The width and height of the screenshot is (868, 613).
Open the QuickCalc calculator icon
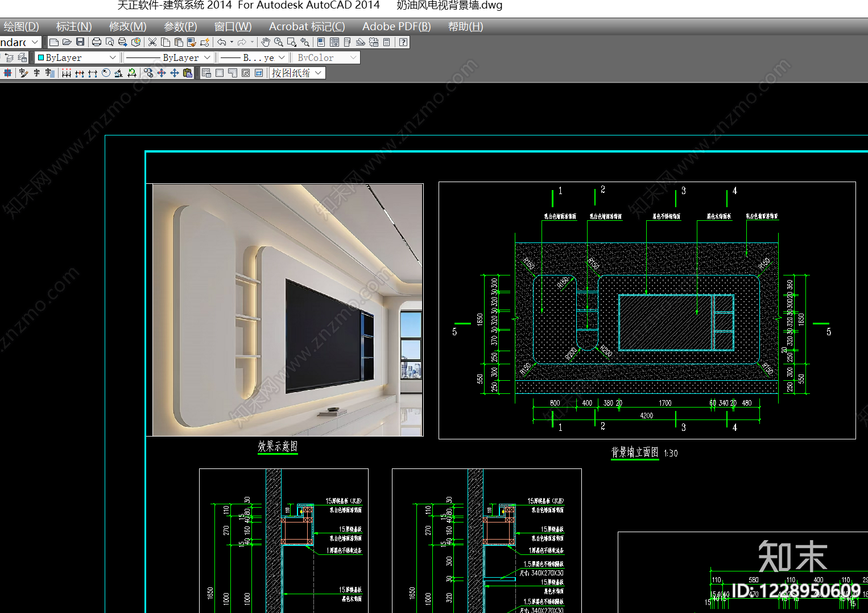point(386,42)
